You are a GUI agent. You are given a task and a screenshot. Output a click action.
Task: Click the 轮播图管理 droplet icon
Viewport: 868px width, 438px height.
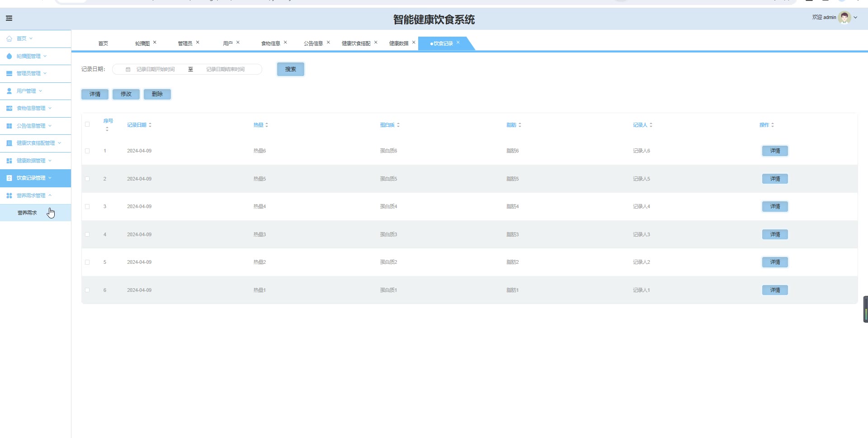click(x=9, y=56)
